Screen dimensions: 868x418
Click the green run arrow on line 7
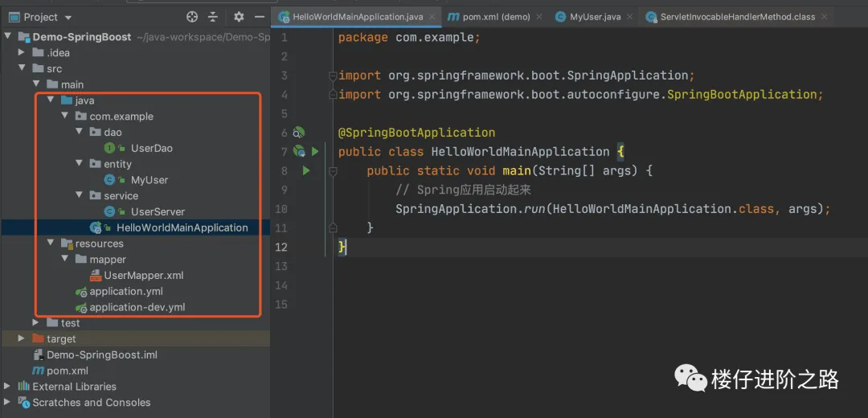315,151
